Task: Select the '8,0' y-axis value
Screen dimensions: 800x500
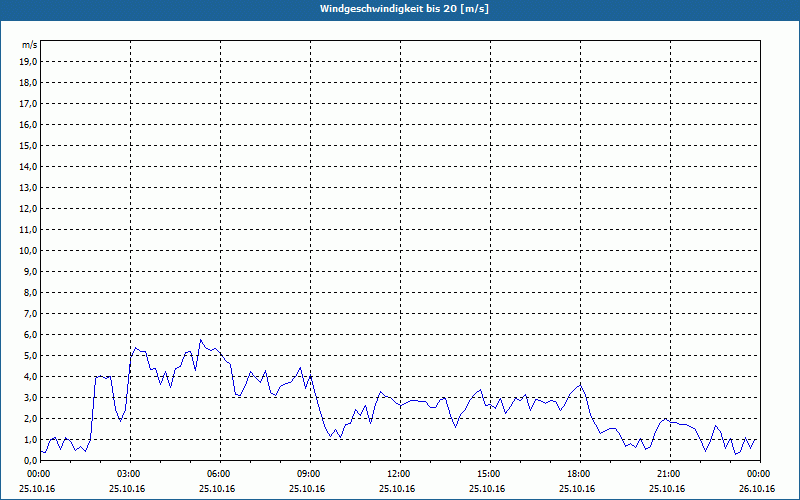Action: (31, 292)
